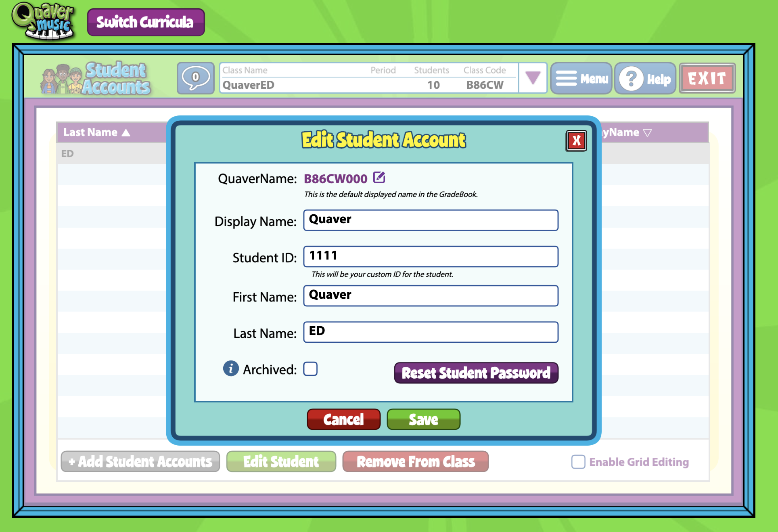This screenshot has height=532, width=778.
Task: Click the Student Accounts title graphic
Action: coord(96,78)
